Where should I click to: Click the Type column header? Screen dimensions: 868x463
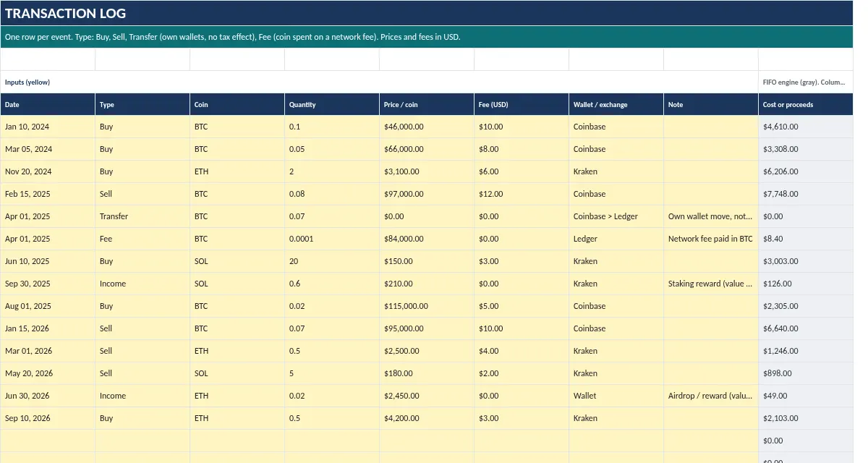142,104
